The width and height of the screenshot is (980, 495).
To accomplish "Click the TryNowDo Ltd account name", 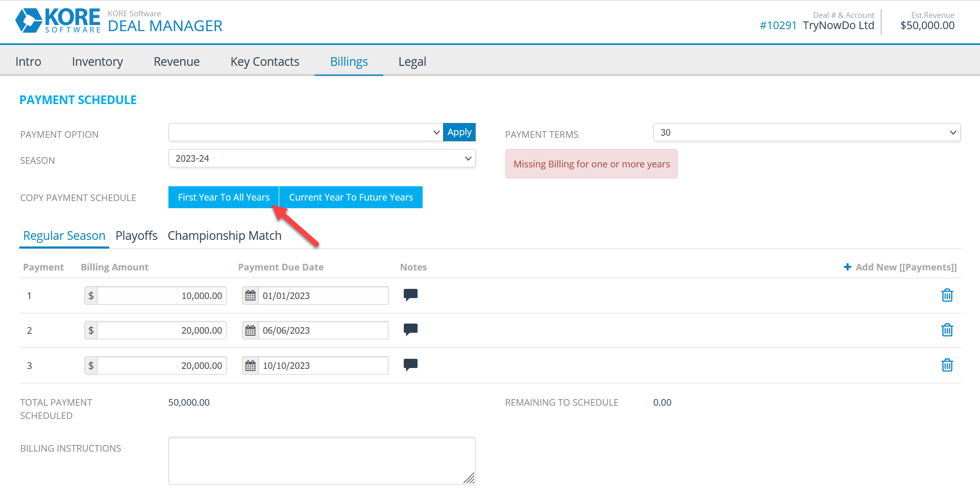I will [838, 26].
